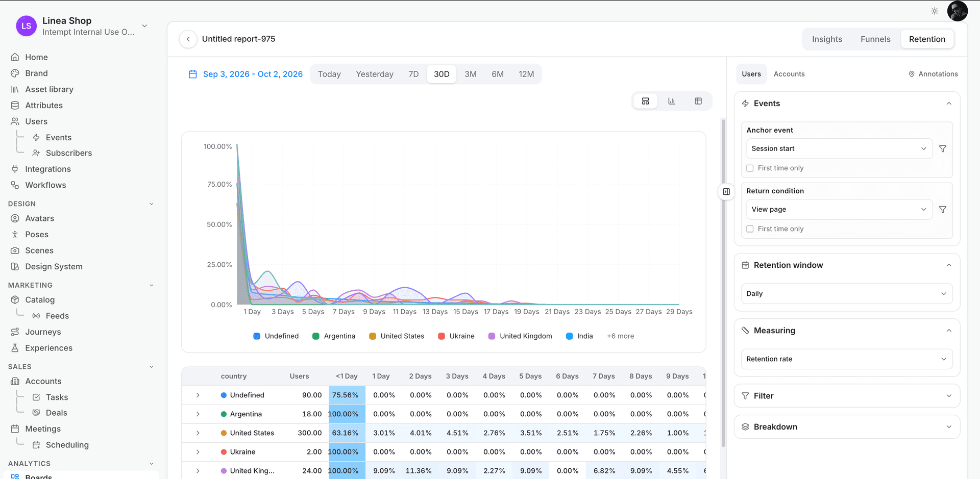Open Annotations pin option
Screen dimensions: 980x479
point(933,74)
